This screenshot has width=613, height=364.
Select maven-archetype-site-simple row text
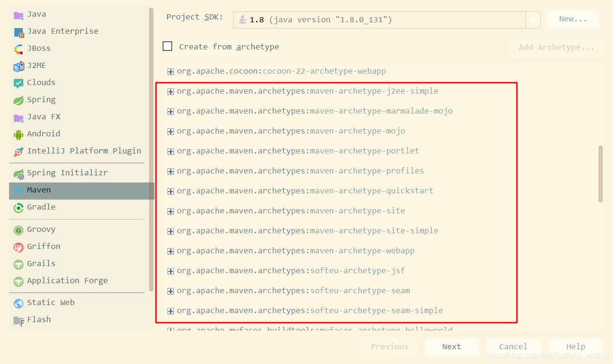[x=307, y=231]
